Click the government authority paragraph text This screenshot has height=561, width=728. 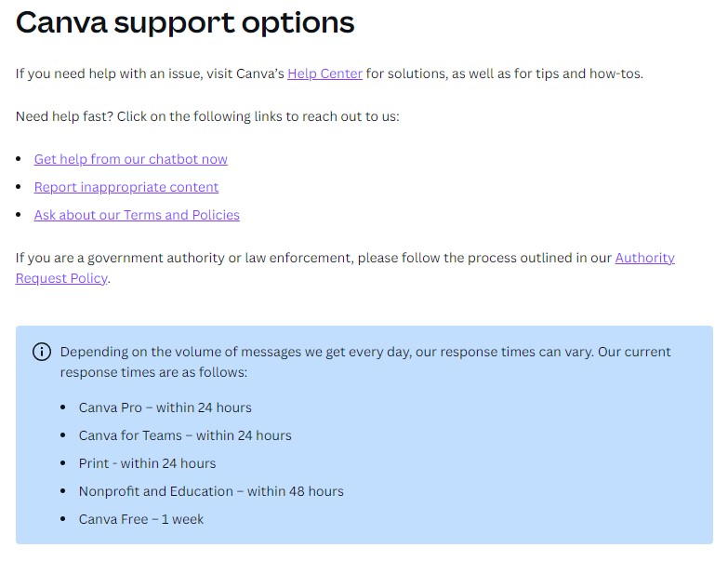pyautogui.click(x=345, y=268)
